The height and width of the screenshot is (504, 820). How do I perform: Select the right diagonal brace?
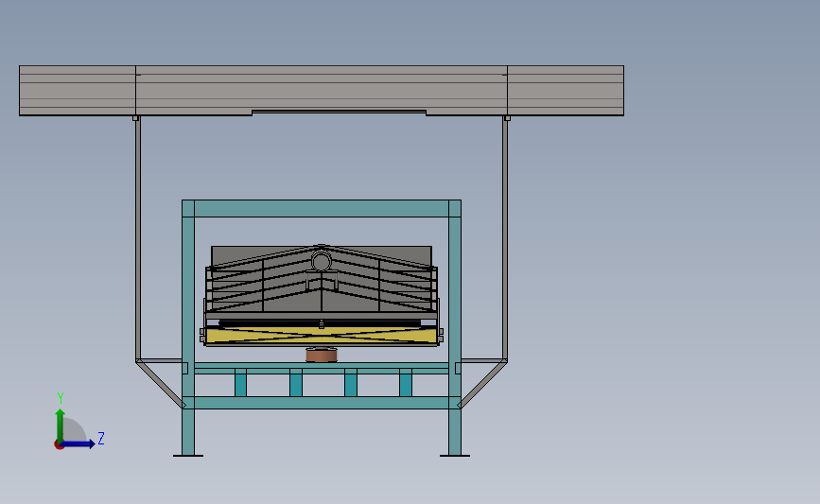pyautogui.click(x=482, y=384)
